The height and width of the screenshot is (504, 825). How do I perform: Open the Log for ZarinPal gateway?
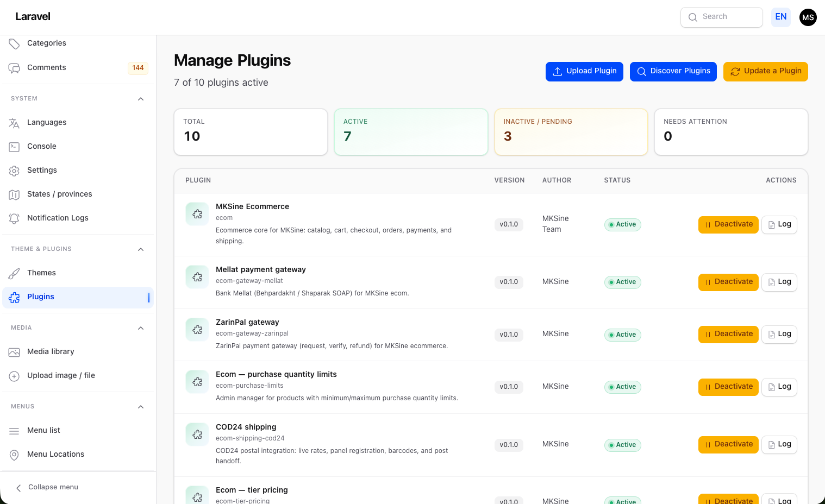coord(779,335)
